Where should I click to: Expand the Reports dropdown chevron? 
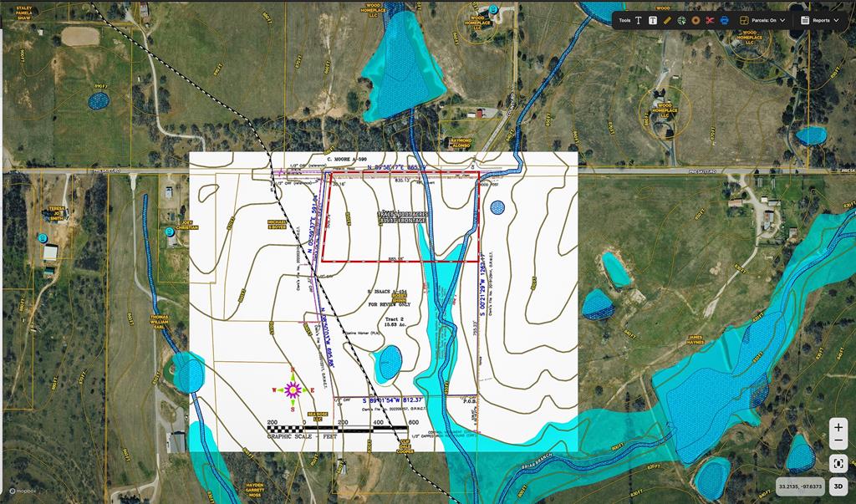point(838,20)
